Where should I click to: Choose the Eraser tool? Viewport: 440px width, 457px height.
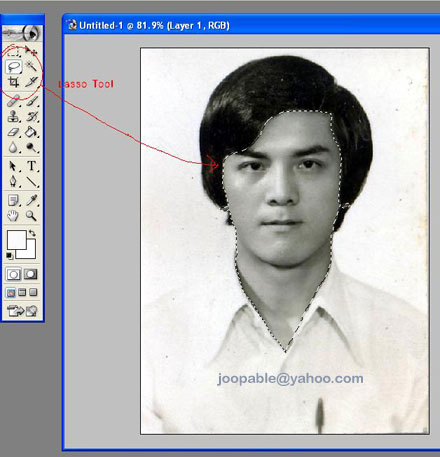tap(14, 132)
